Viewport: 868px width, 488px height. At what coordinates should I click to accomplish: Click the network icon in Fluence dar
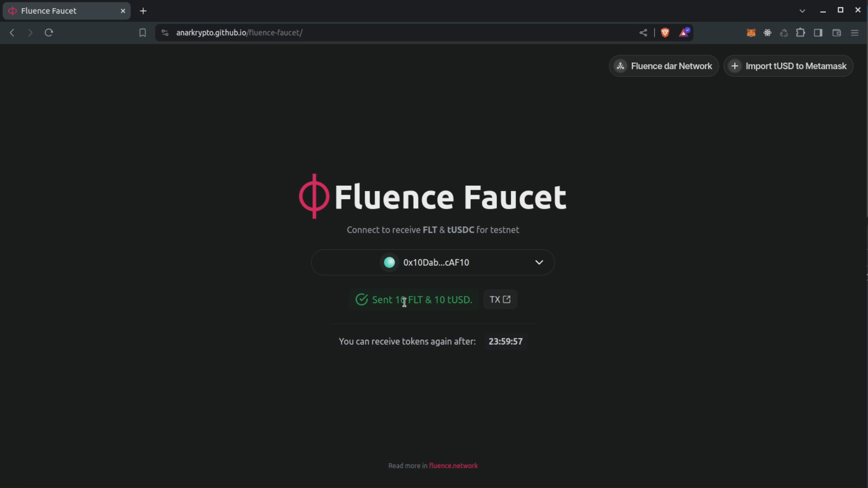621,66
